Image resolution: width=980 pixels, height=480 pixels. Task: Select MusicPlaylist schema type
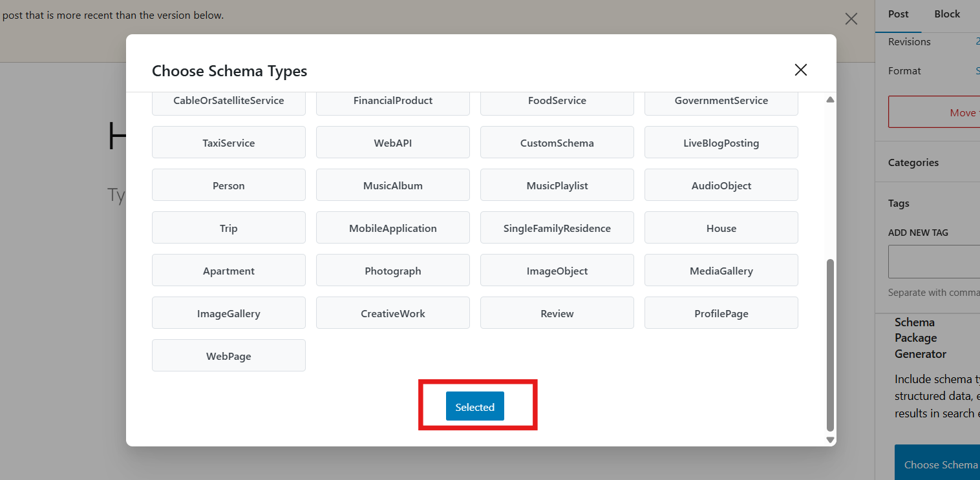pos(557,185)
